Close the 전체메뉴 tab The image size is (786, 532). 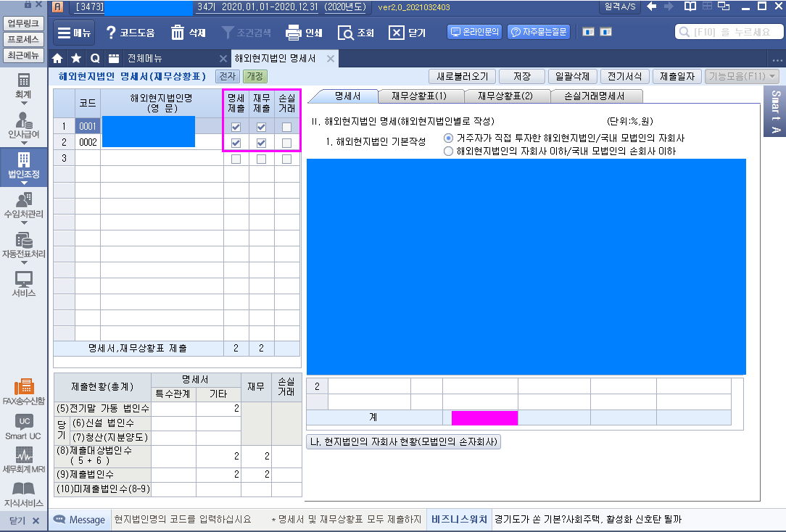pos(223,59)
